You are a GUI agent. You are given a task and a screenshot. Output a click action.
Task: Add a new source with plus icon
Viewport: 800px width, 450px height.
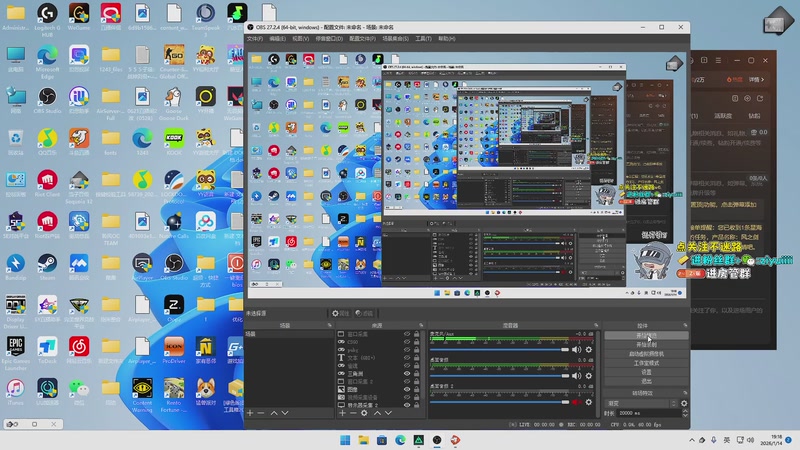coord(341,412)
